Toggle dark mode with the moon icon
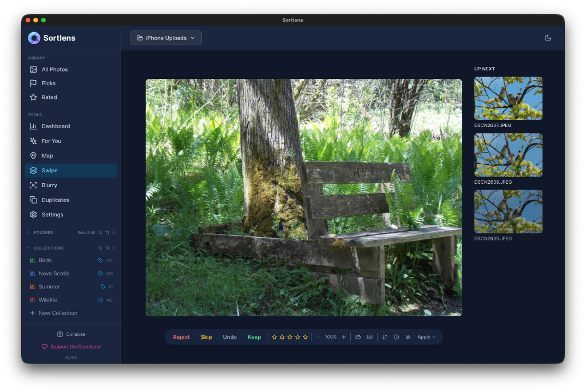The image size is (586, 392). 548,38
